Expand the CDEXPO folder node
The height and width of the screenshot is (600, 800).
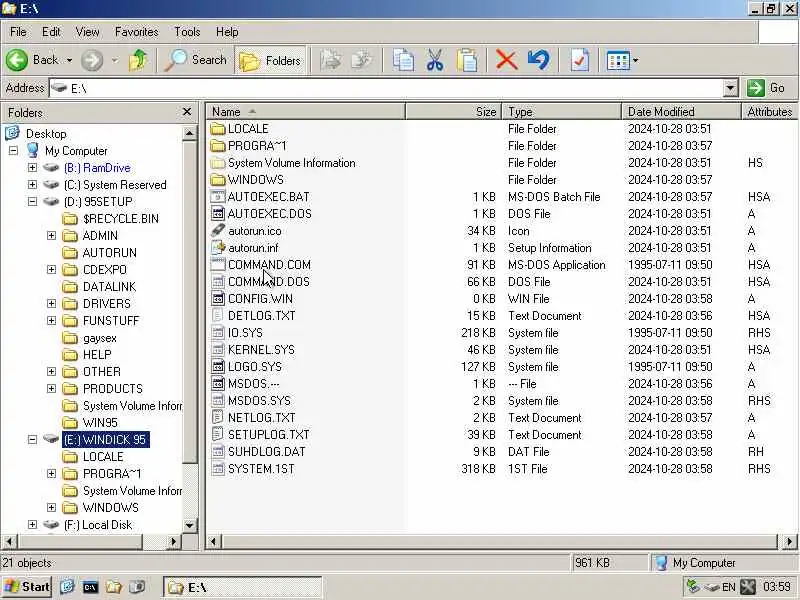[51, 269]
